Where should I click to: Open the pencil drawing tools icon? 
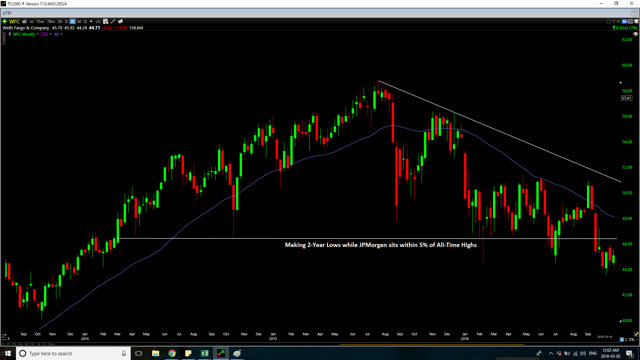tap(113, 21)
